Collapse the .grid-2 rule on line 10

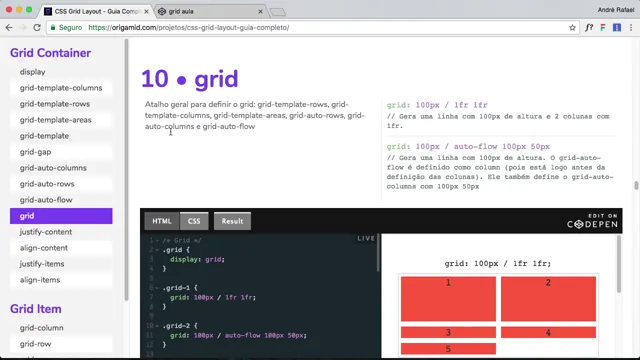[x=157, y=326]
